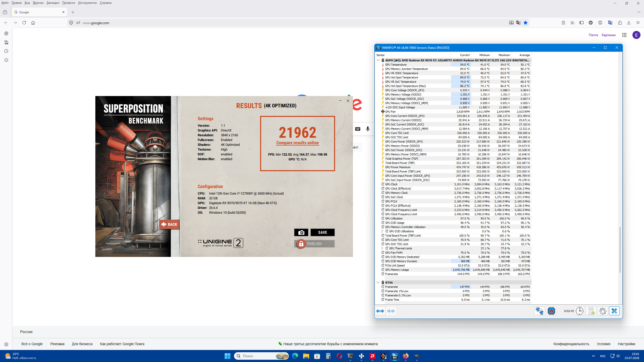
Task: Open the Google on-screen keyboard icon
Action: [357, 129]
